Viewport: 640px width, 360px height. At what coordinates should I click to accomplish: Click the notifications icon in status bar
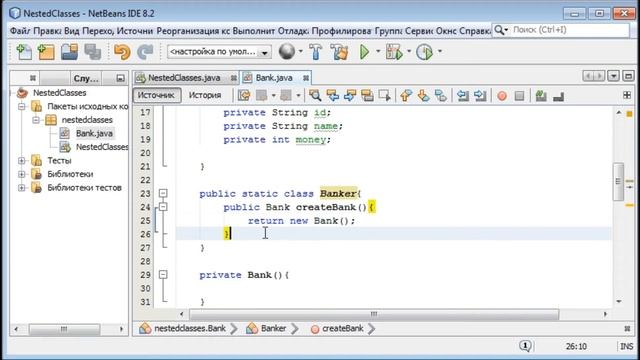pyautogui.click(x=525, y=346)
